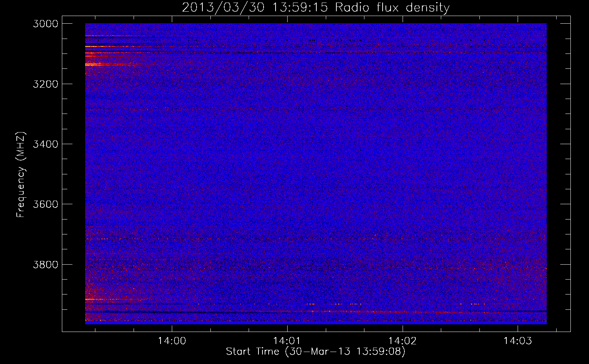Viewport: 589px width, 364px height.
Task: Click the 3200 frequency tick label
Action: pos(46,84)
